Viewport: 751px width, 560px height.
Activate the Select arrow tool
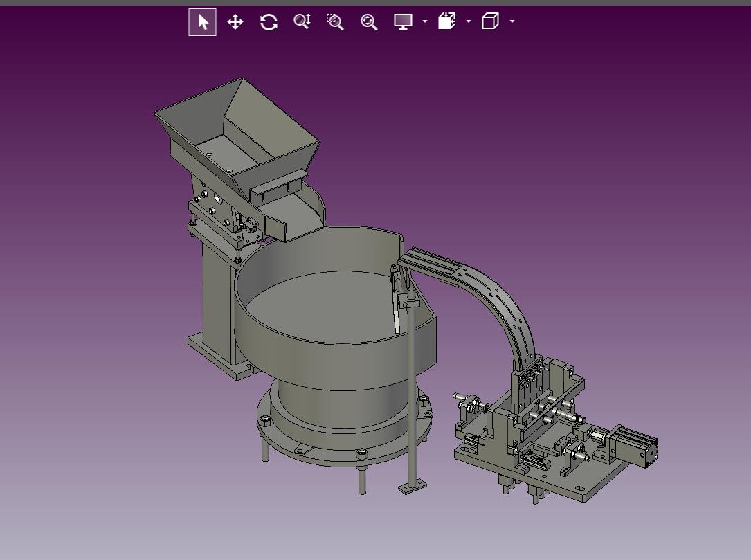click(x=202, y=22)
